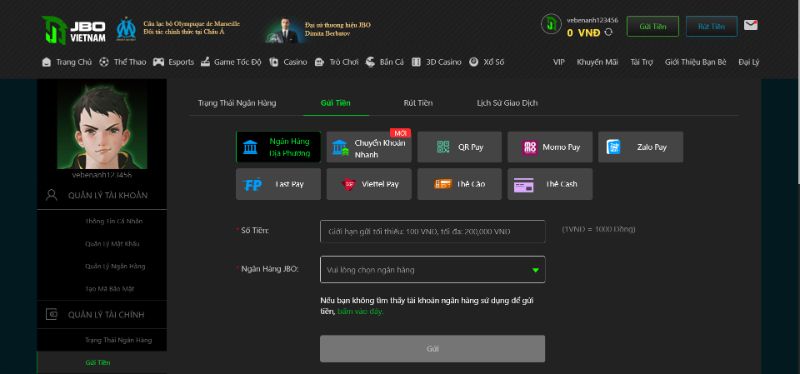Click the blue Rút Tiền header button

click(x=711, y=27)
